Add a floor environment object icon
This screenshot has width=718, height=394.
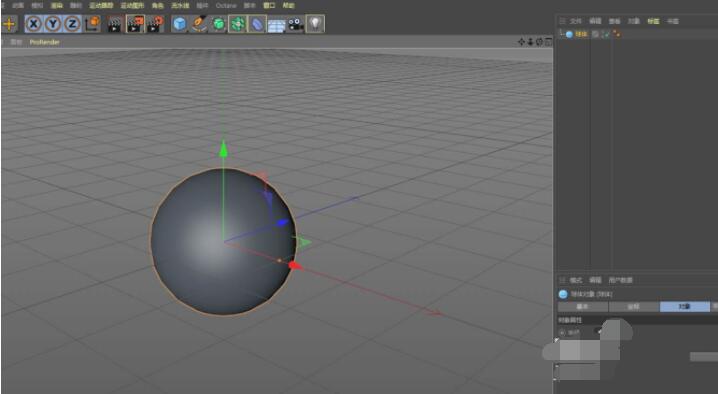(x=276, y=25)
